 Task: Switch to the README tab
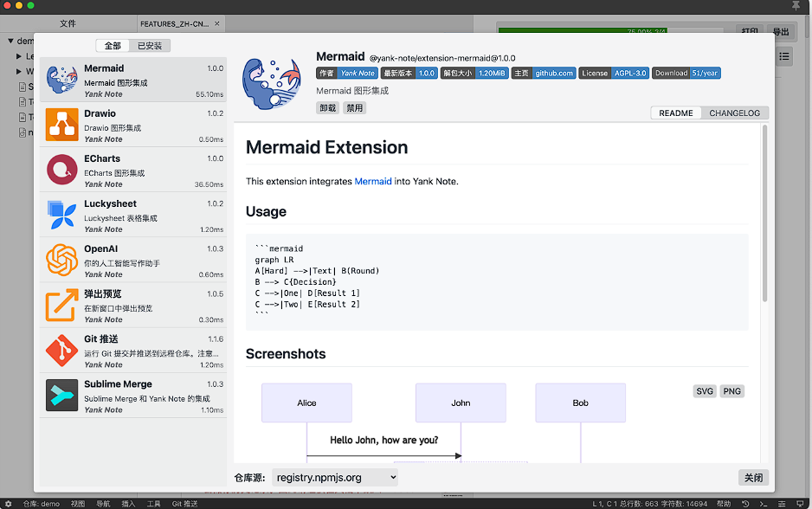pyautogui.click(x=676, y=113)
